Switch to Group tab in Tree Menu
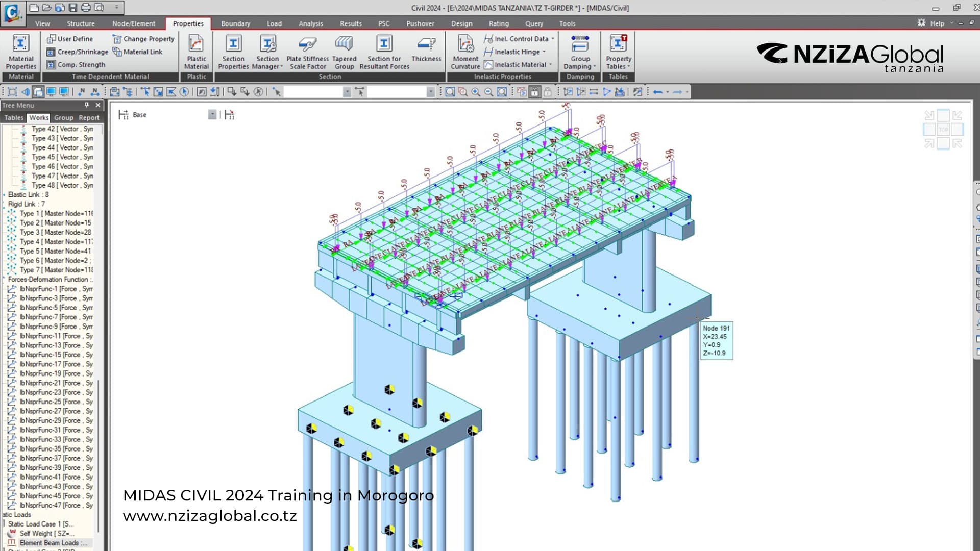 (x=64, y=117)
